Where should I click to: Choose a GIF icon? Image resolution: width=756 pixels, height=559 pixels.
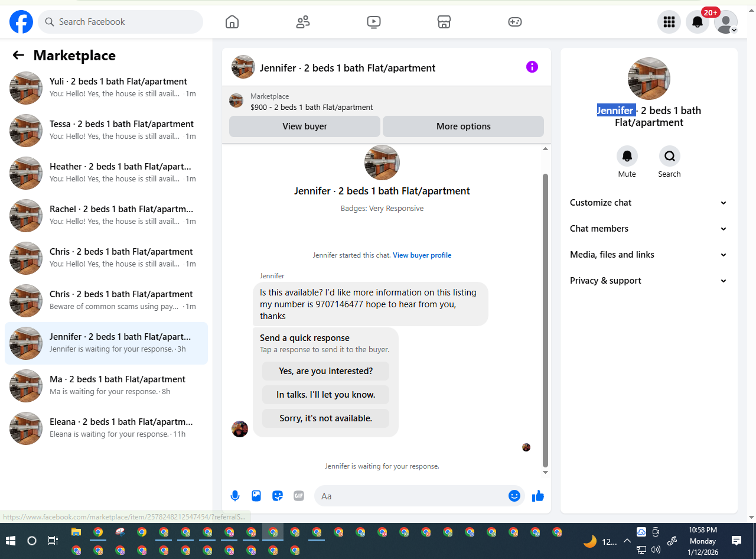tap(299, 496)
